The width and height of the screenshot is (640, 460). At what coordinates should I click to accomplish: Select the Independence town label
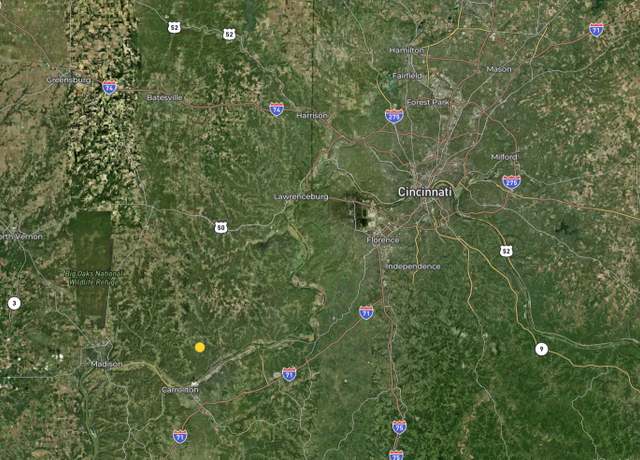click(413, 267)
